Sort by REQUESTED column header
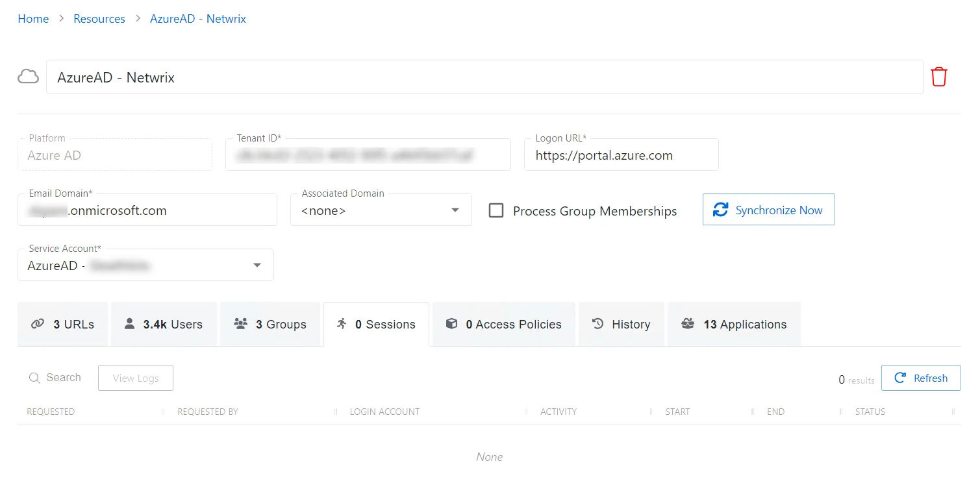Viewport: 980px width, 483px height. point(51,412)
